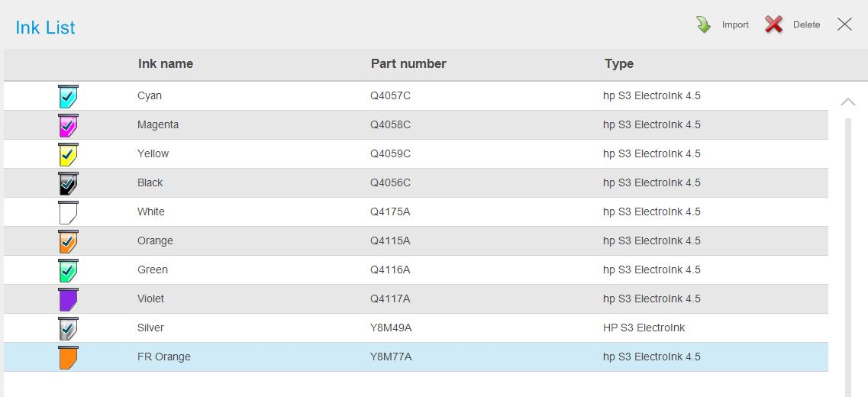This screenshot has height=397, width=868.
Task: Sort by Type column header
Action: [619, 63]
